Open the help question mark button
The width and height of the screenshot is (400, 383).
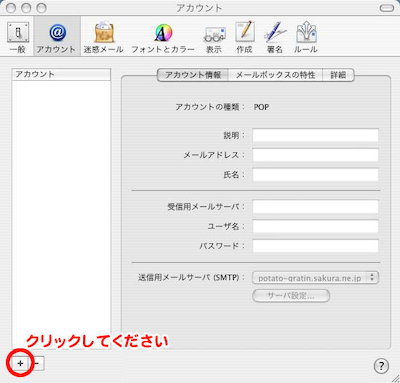tap(381, 366)
